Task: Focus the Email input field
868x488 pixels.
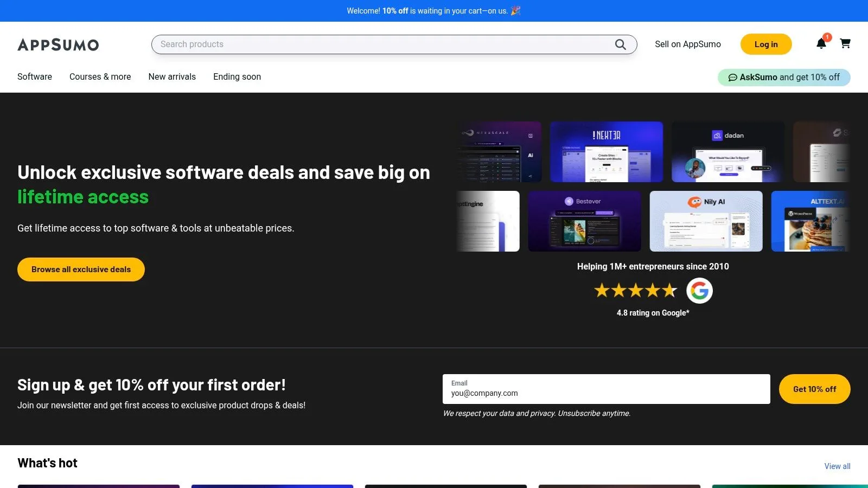Action: click(x=607, y=389)
